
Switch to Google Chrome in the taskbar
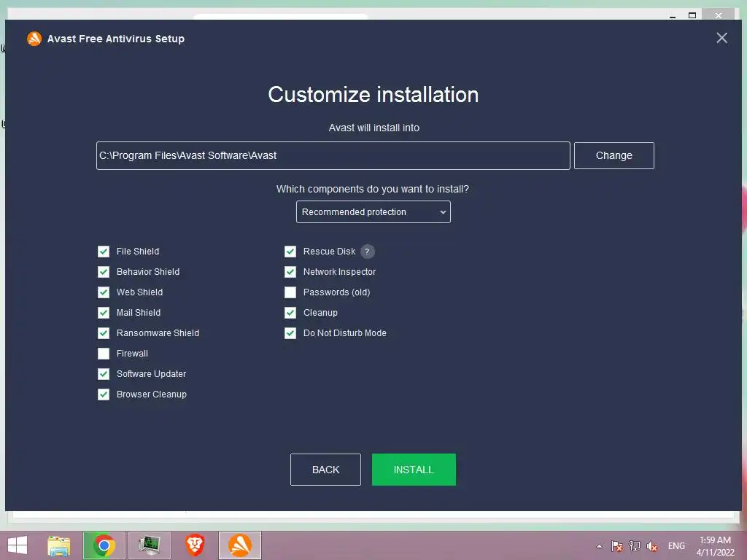pos(104,545)
